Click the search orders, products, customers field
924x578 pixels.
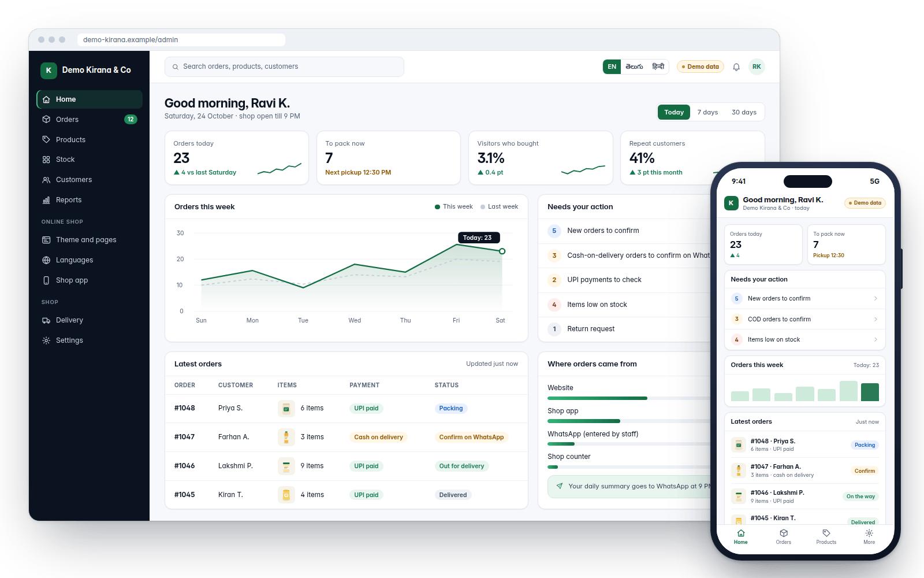(x=284, y=67)
